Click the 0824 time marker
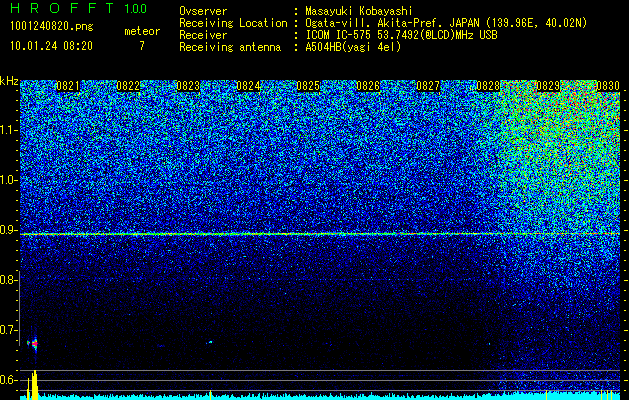 tap(248, 86)
